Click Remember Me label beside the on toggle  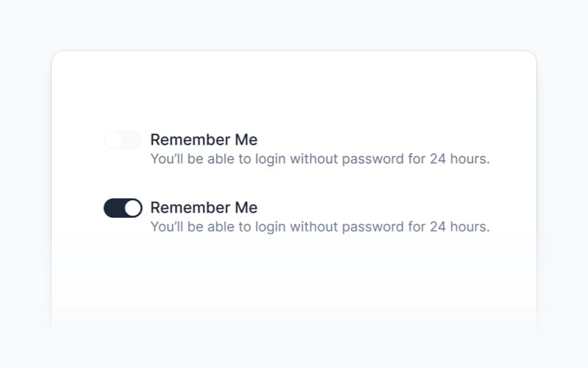point(204,208)
